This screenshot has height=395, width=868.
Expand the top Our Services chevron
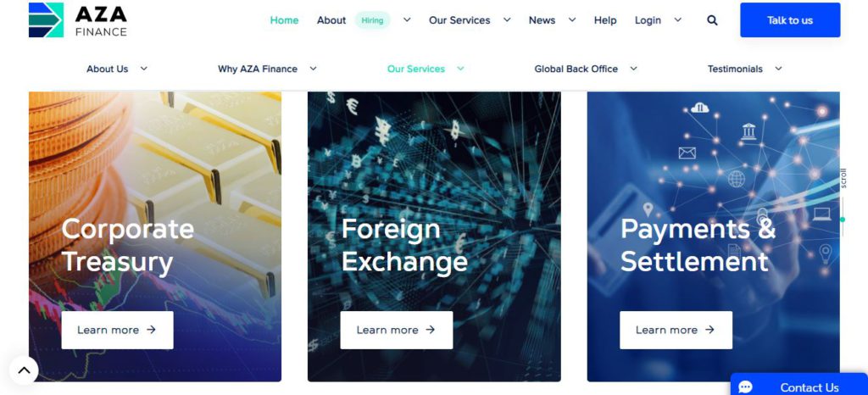[507, 19]
